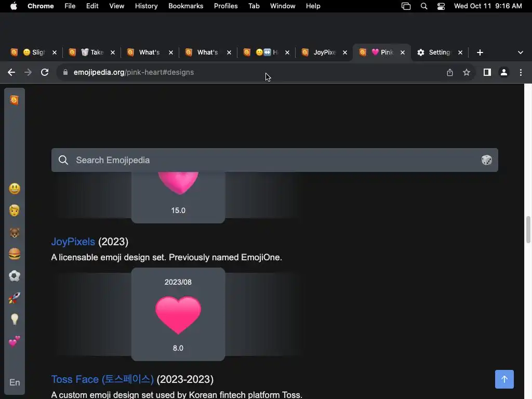Click the 2023/08 date label
The height and width of the screenshot is (399, 532).
coord(178,282)
